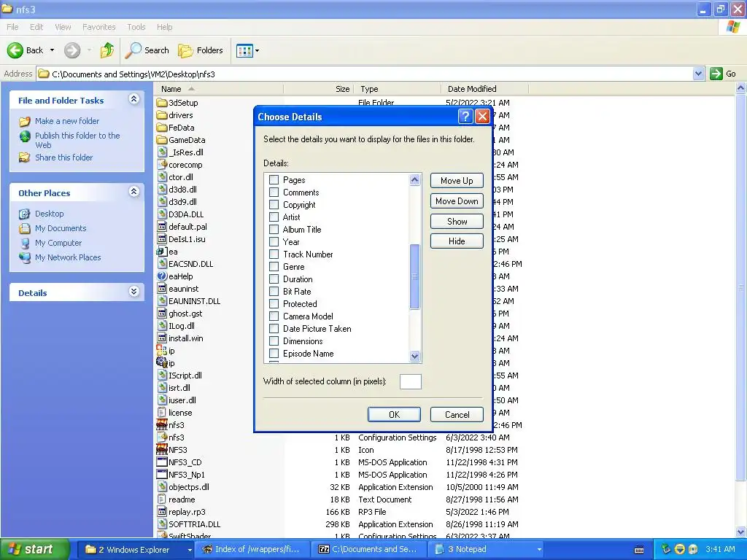Enable the Comments checkbox
The width and height of the screenshot is (747, 560).
(274, 192)
